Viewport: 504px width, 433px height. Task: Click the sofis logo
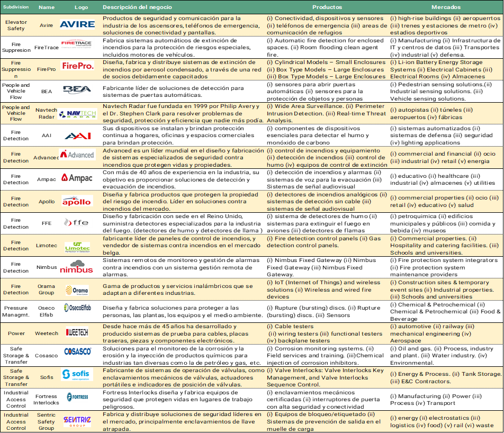pos(76,374)
